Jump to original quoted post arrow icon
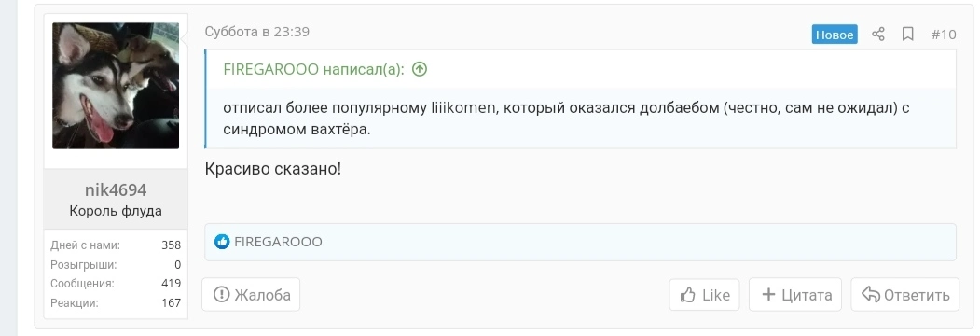The width and height of the screenshot is (980, 336). tap(420, 69)
